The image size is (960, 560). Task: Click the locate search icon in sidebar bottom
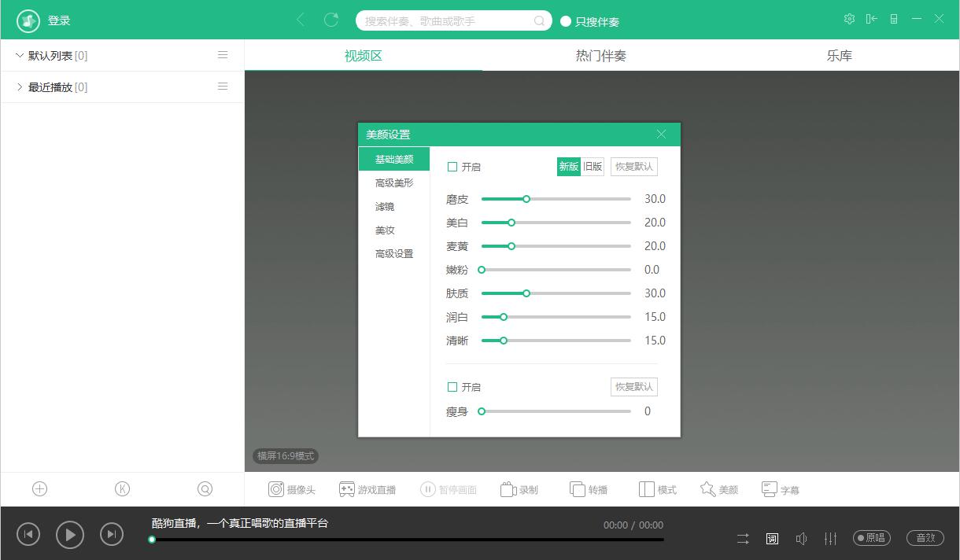205,489
